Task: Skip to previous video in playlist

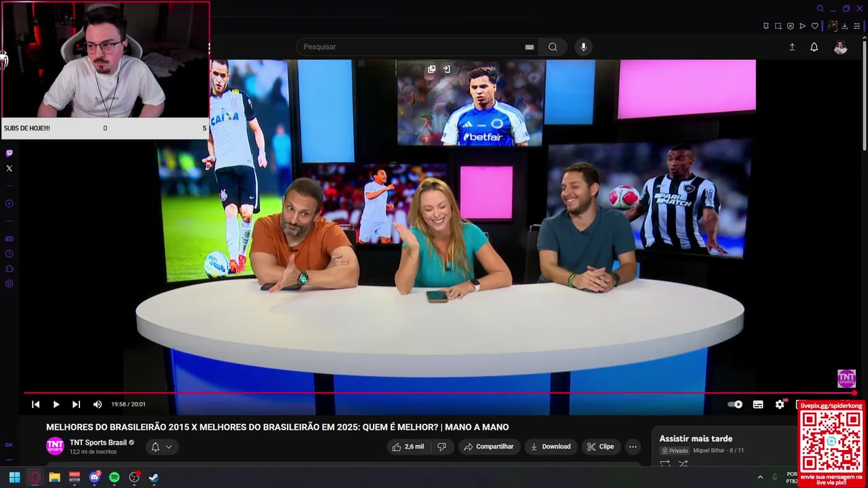Action: pos(35,404)
